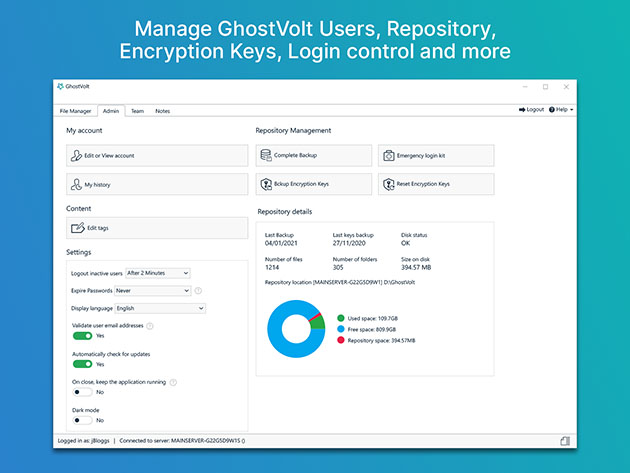Open My history button
Viewport: 630px width, 473px height.
[157, 184]
